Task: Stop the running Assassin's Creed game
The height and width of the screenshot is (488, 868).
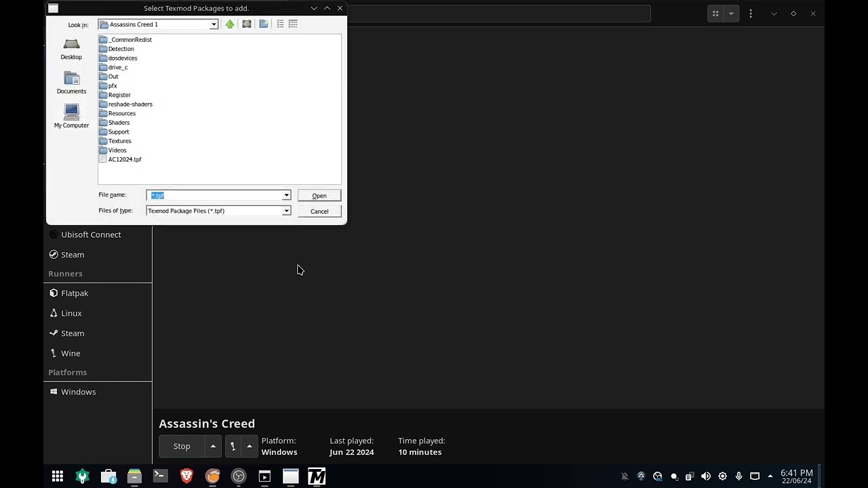Action: click(x=182, y=446)
